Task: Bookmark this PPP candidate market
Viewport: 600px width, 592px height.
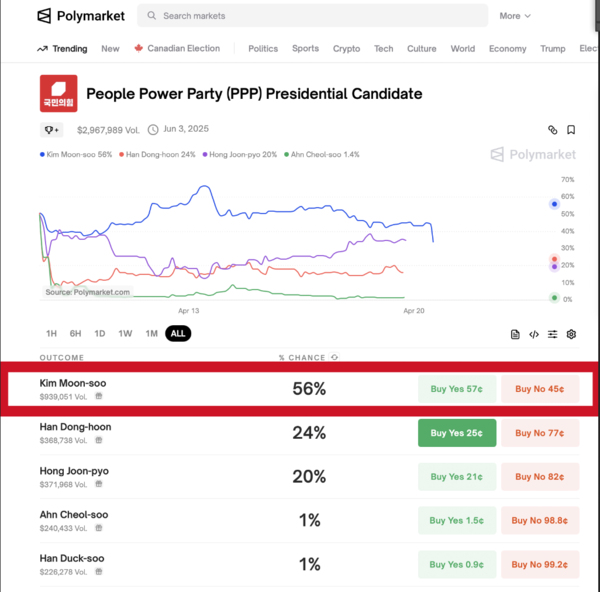Action: click(x=571, y=130)
